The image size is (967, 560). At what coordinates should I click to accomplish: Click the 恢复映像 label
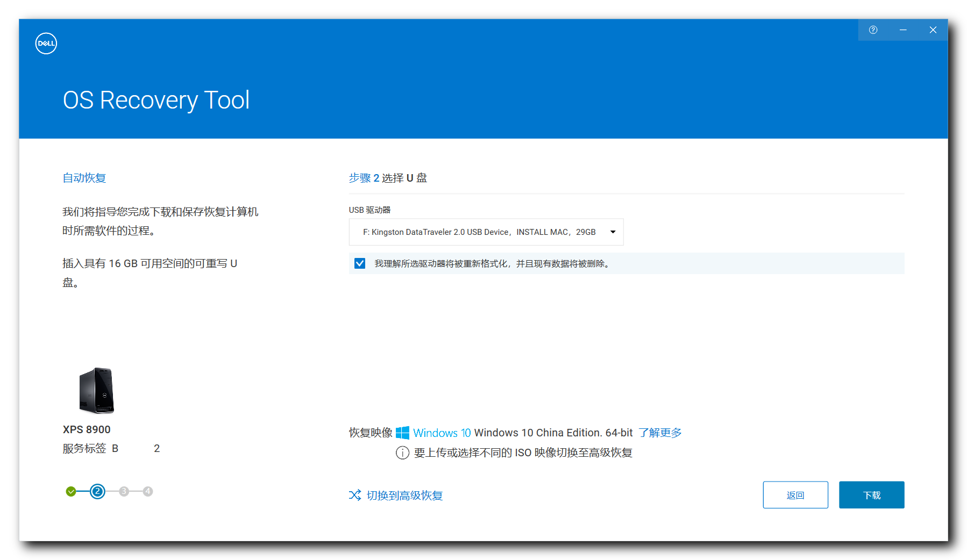click(371, 433)
